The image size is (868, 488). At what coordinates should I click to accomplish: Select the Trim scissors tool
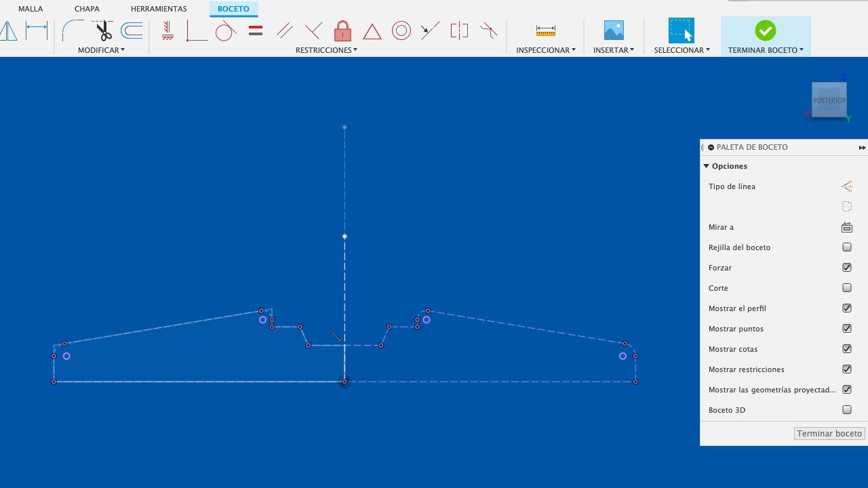103,30
